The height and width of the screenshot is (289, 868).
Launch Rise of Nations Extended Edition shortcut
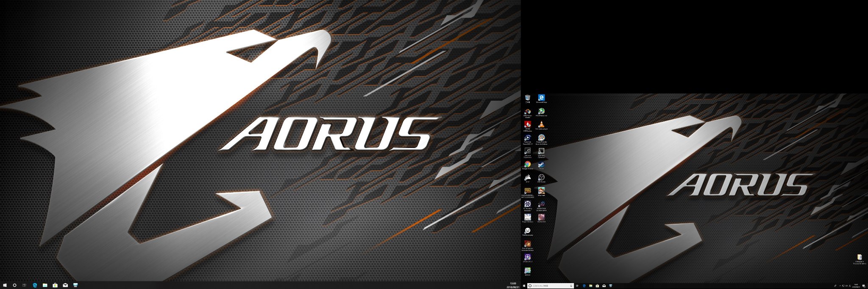click(527, 245)
